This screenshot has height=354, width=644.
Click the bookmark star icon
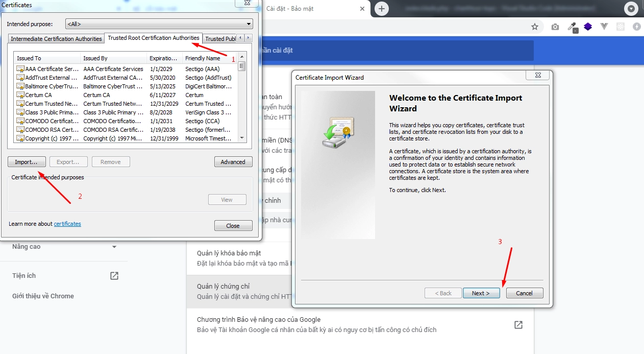tap(535, 27)
